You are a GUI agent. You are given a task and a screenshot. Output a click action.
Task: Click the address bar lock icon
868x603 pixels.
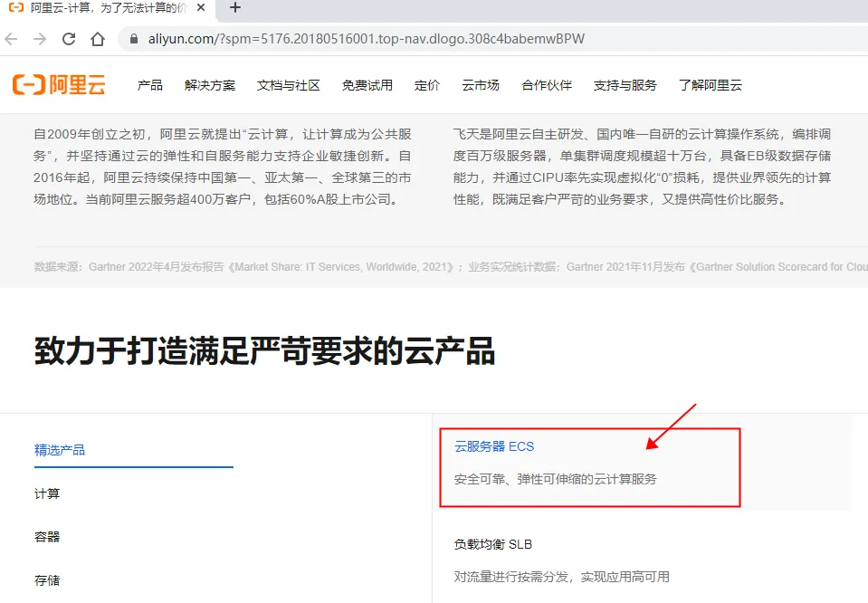tap(133, 39)
